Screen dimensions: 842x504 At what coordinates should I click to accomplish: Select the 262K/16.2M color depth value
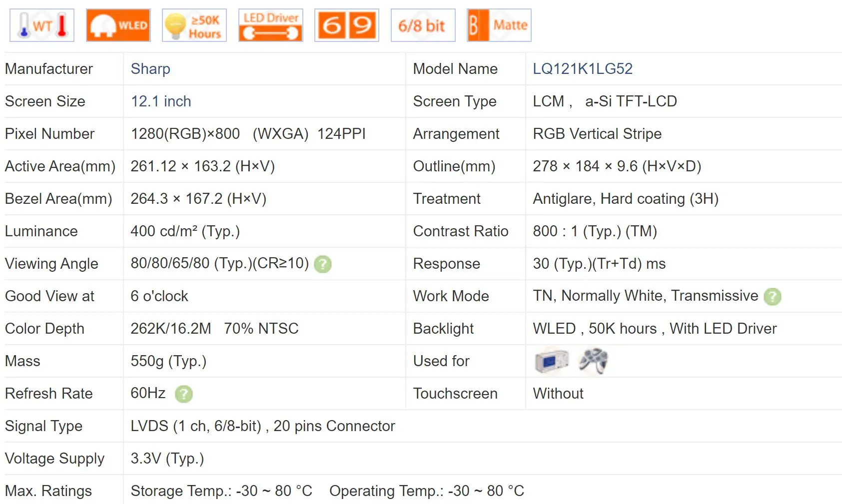[x=171, y=329]
